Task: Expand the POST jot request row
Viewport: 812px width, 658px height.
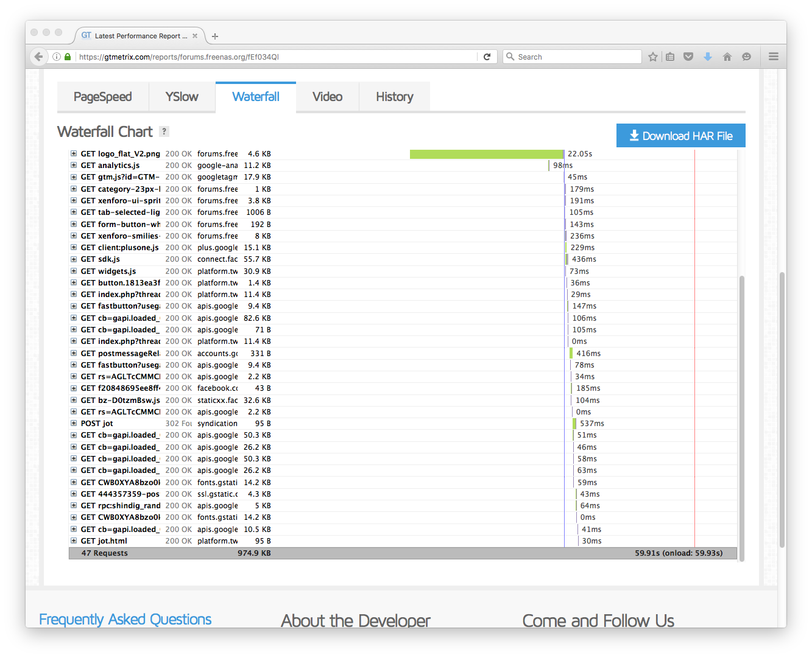Action: pos(74,424)
